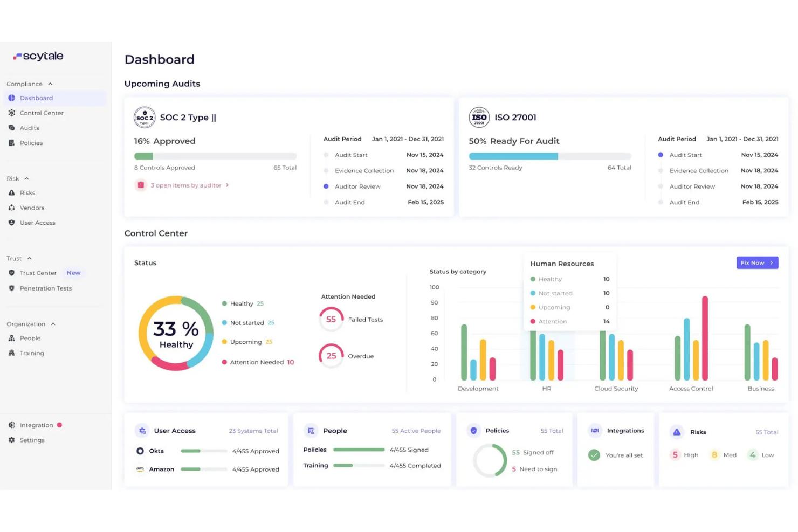
Task: Click the Integrations card icon
Action: [595, 431]
